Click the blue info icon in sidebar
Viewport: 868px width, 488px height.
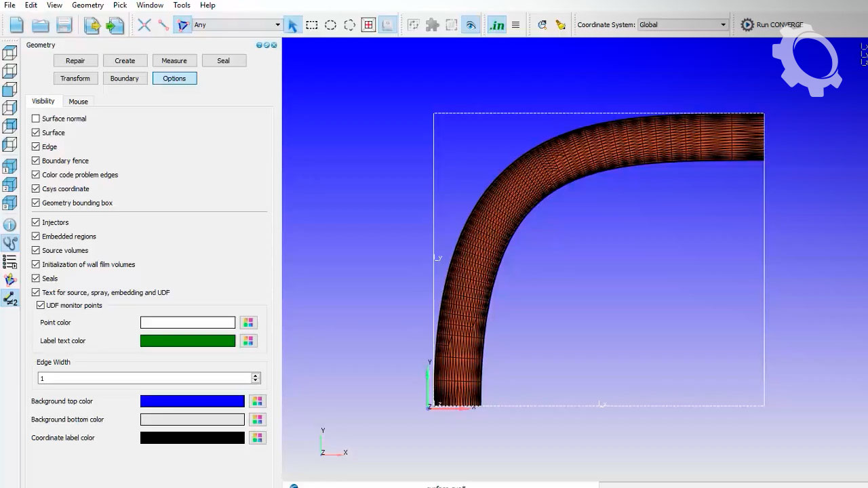(10, 225)
